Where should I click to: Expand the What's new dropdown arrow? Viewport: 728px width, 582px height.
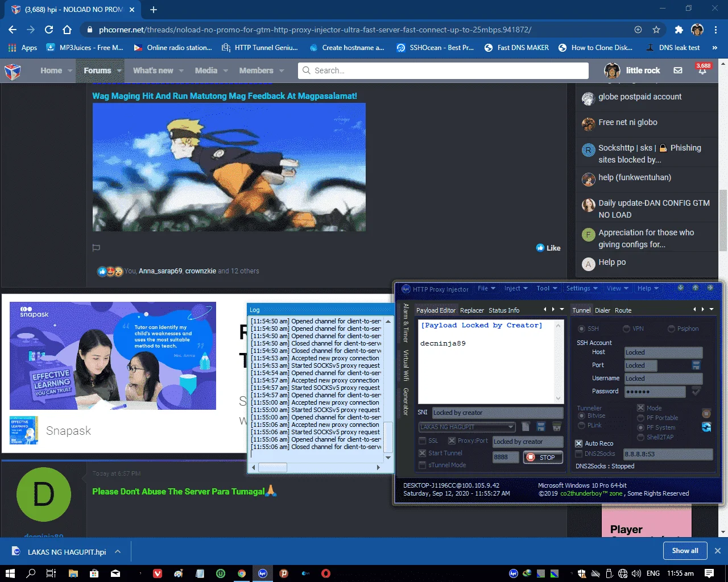point(181,71)
